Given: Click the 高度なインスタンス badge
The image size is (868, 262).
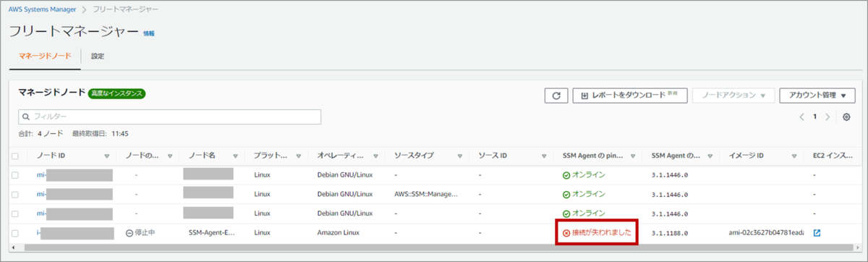Looking at the screenshot, I should pos(117,93).
